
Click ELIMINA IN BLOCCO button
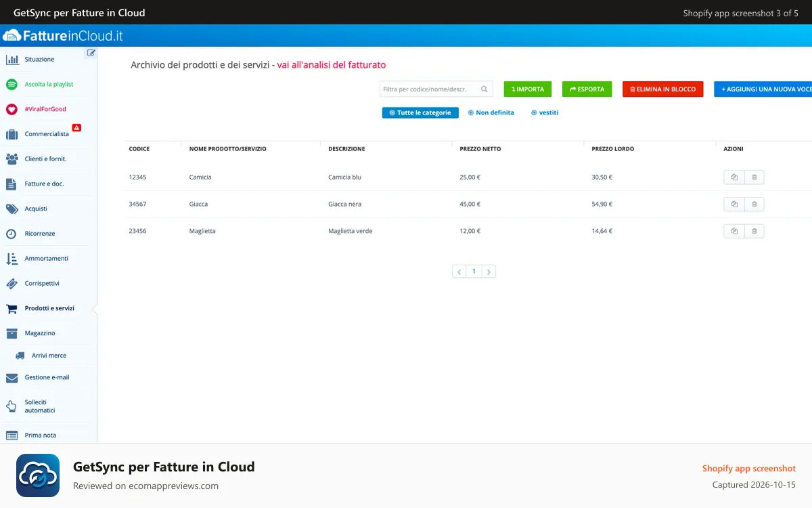[663, 89]
